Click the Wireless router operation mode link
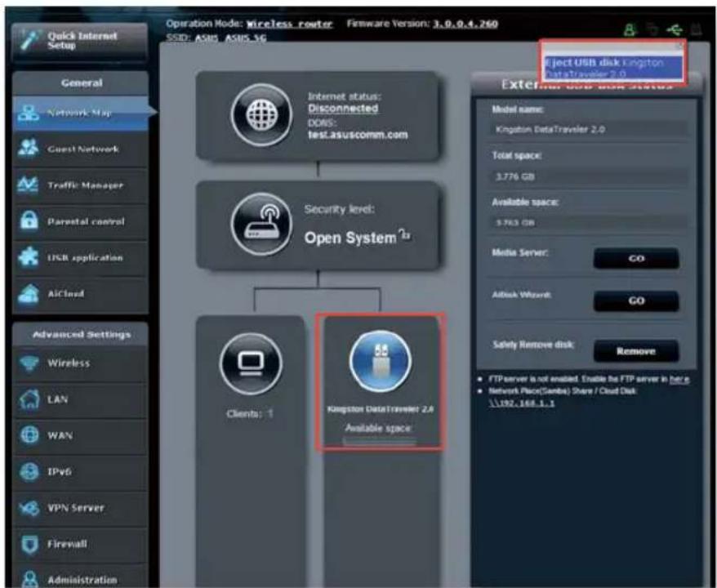Viewport: 717px width, 588px height. point(289,24)
